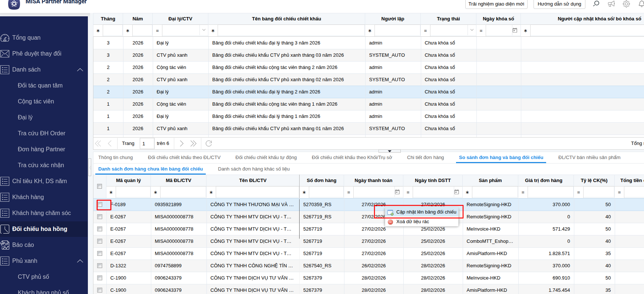Check the box for order row D-1322
The height and width of the screenshot is (294, 644).
(x=100, y=265)
